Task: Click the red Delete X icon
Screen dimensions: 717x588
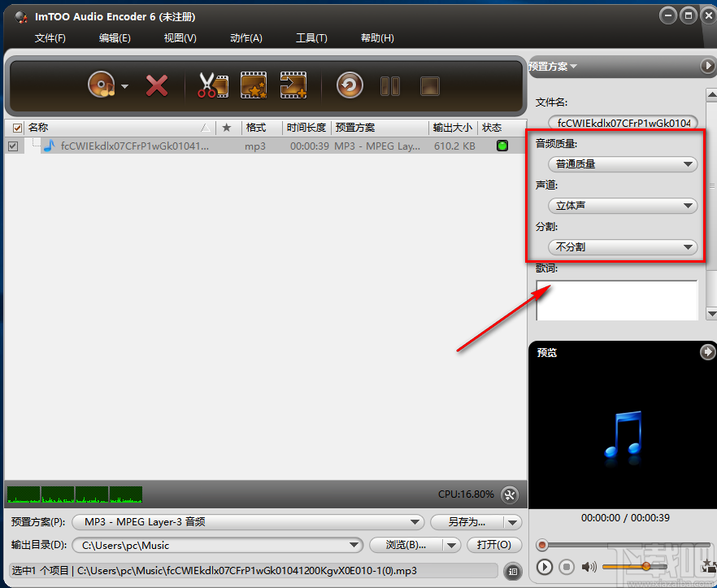Action: click(x=157, y=84)
